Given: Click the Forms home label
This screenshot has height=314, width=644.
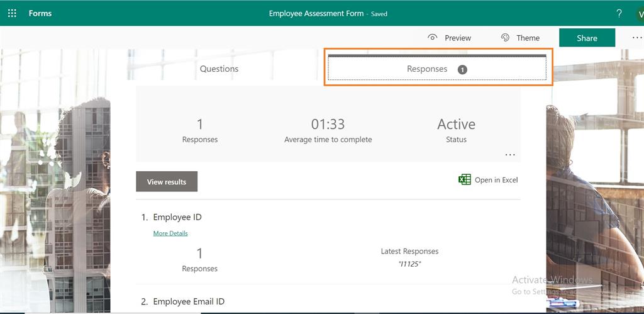Looking at the screenshot, I should pyautogui.click(x=40, y=13).
